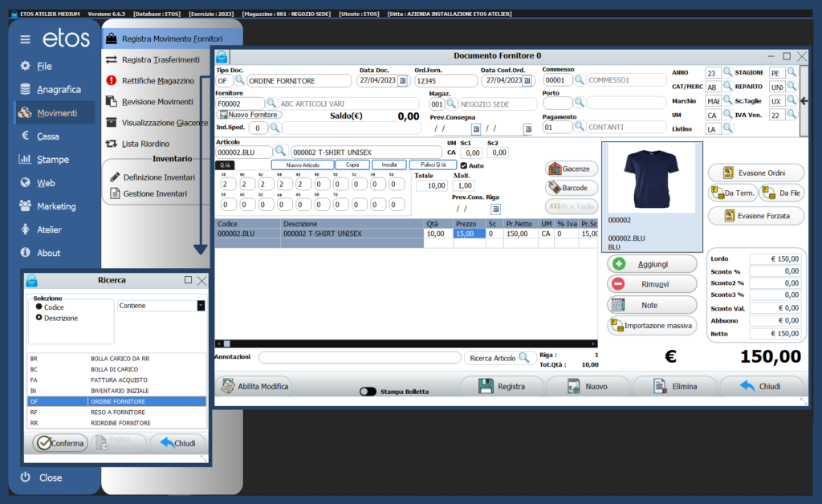Screen dimensions: 822x504
Task: Open the hamburger menu next to etos logo
Action: coord(25,39)
